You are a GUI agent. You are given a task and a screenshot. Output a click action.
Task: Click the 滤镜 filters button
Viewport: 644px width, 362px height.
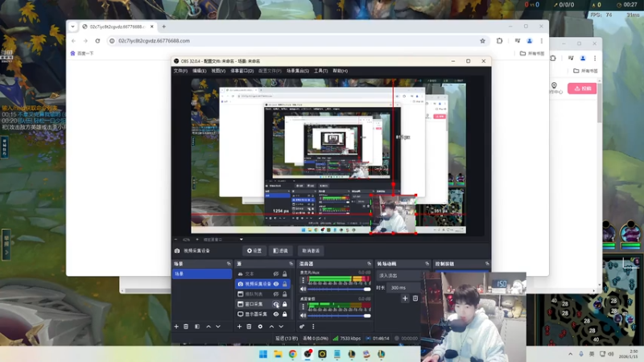pyautogui.click(x=280, y=251)
